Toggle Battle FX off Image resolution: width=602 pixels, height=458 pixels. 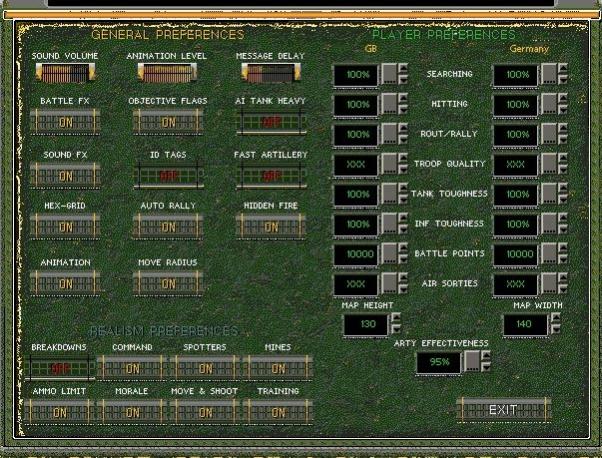pos(64,121)
